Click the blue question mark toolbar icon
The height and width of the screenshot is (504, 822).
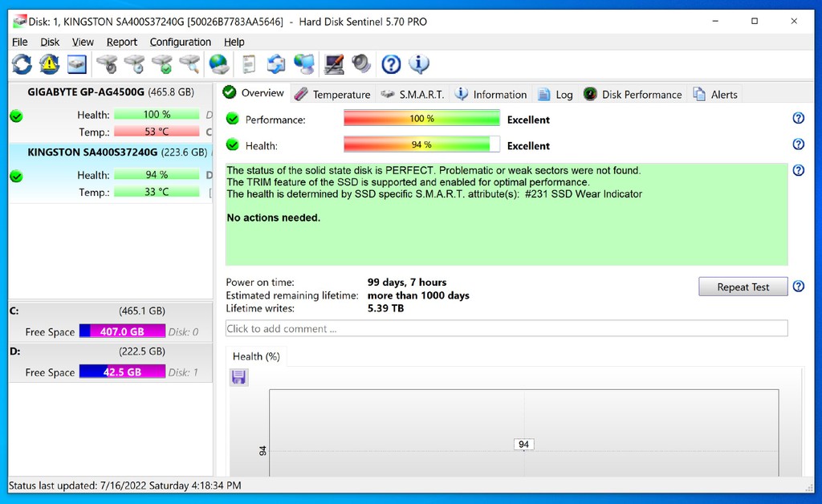pyautogui.click(x=391, y=64)
